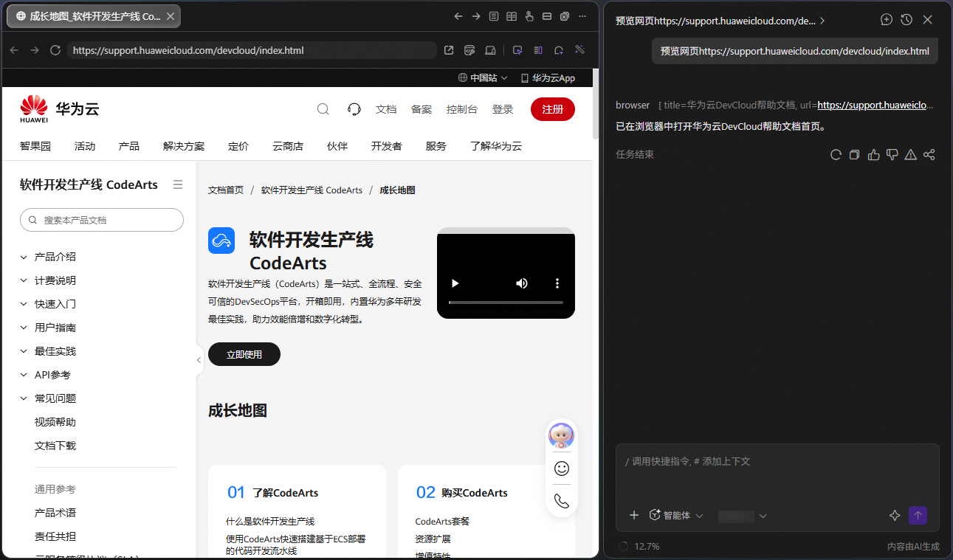This screenshot has width=953, height=560.
Task: Open page in external browser icon
Action: [x=449, y=50]
